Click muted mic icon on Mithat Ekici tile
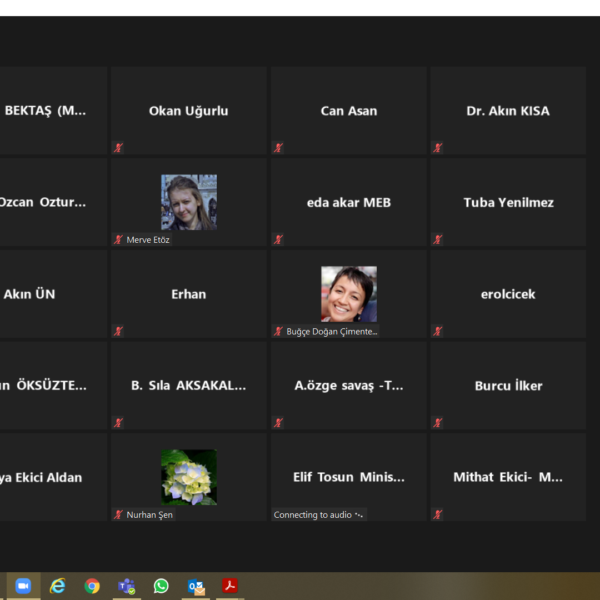The height and width of the screenshot is (600, 600). (x=438, y=515)
